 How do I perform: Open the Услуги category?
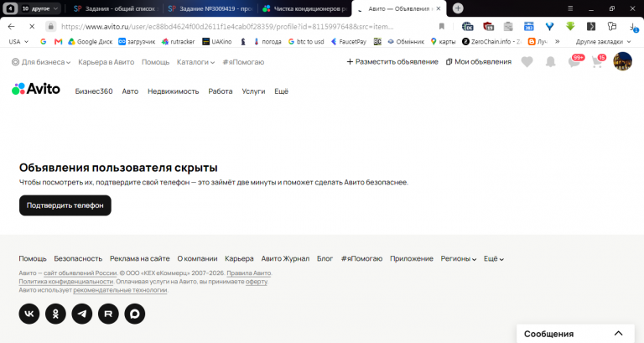(x=253, y=91)
